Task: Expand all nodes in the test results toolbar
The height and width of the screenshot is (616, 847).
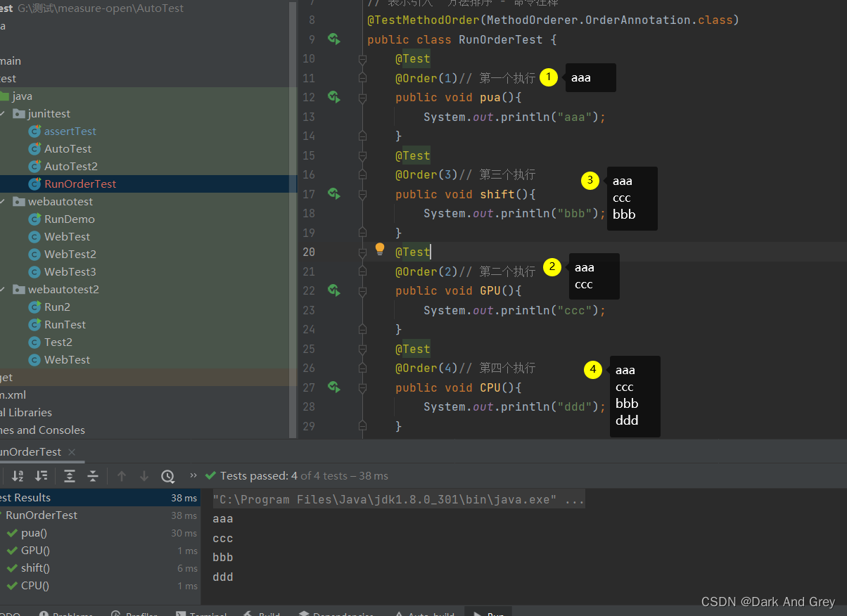Action: click(70, 476)
